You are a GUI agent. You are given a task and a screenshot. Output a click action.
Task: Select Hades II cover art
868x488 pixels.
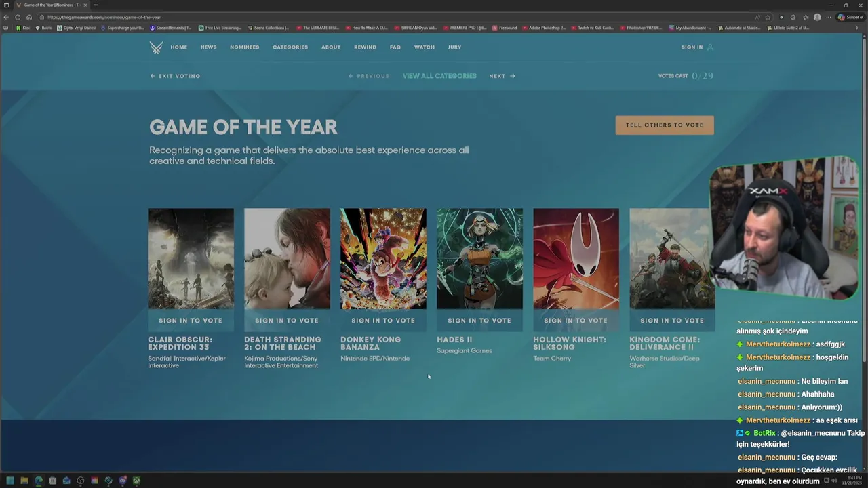[x=479, y=258]
